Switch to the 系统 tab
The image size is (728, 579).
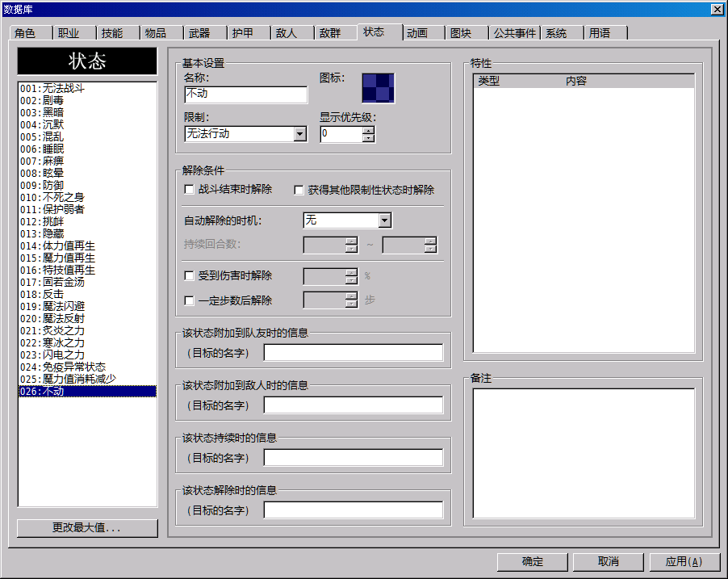(562, 33)
